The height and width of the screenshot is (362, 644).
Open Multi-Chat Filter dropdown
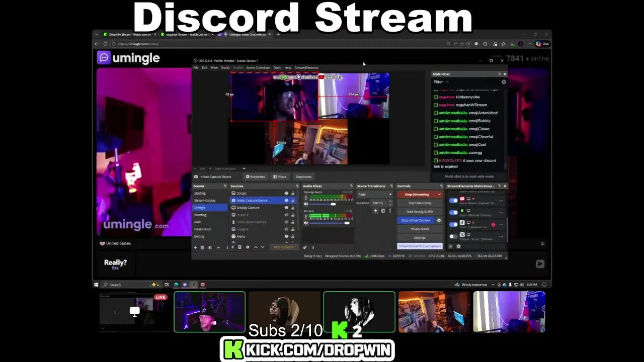tap(441, 82)
